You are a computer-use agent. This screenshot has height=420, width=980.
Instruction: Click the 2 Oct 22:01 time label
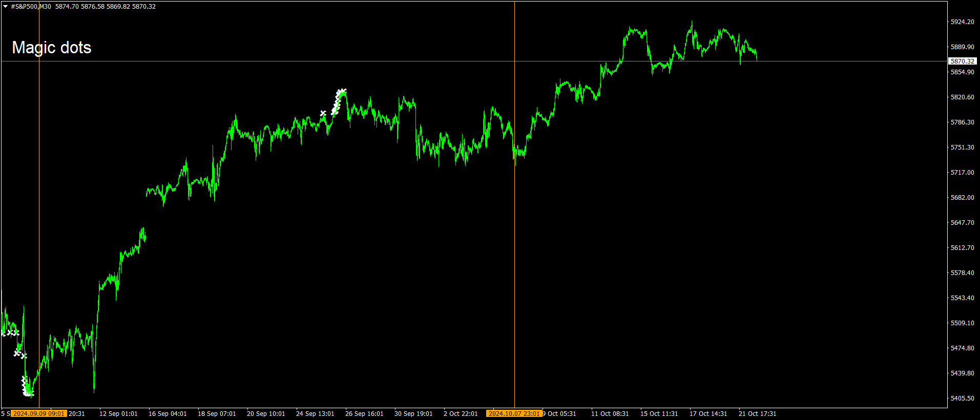pos(461,414)
